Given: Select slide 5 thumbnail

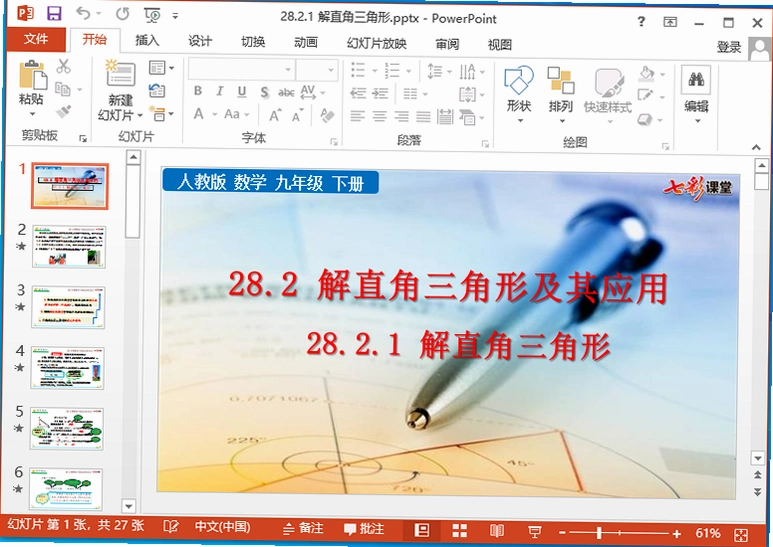Looking at the screenshot, I should pos(66,428).
